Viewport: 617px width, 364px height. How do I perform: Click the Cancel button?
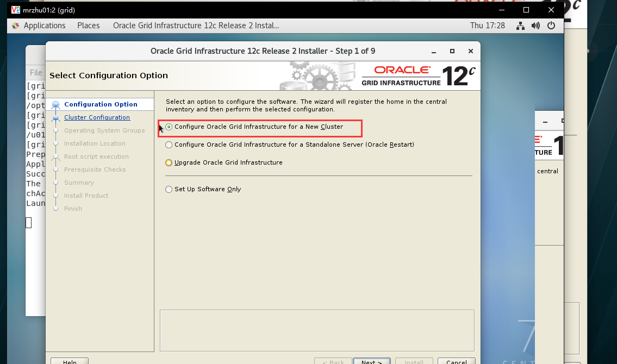tap(457, 361)
